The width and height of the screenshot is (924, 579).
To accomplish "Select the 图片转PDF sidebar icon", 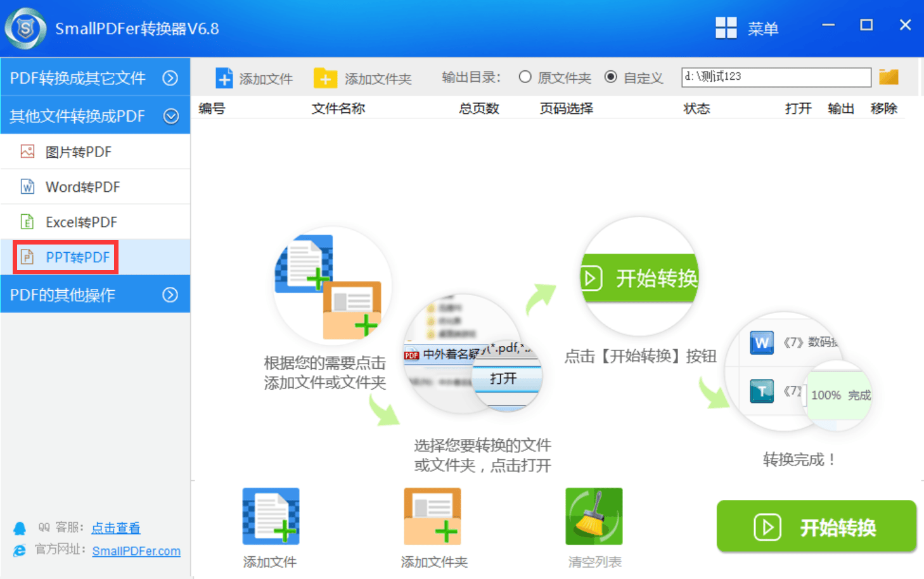I will pos(27,151).
